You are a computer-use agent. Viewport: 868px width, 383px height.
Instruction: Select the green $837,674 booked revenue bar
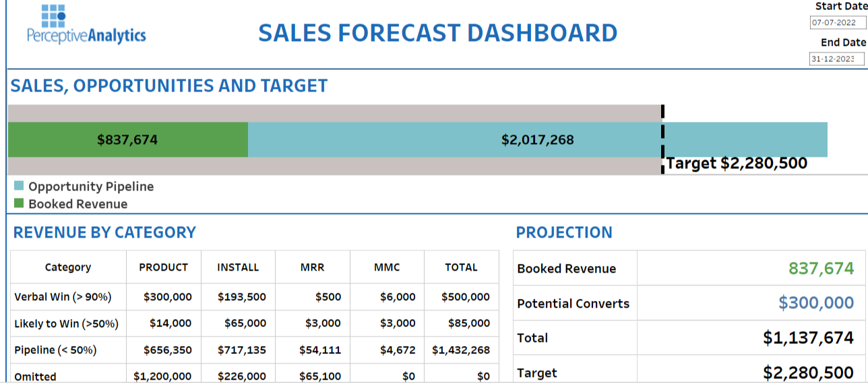pos(127,140)
